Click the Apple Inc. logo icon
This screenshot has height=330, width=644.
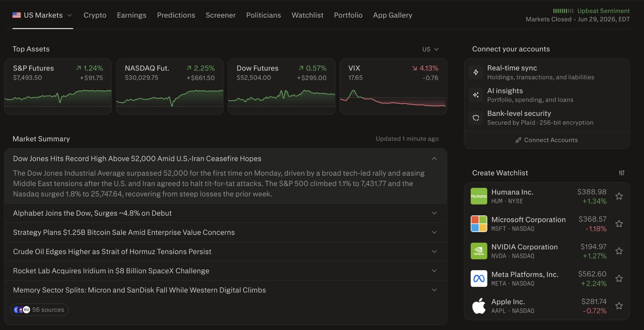[x=479, y=306]
